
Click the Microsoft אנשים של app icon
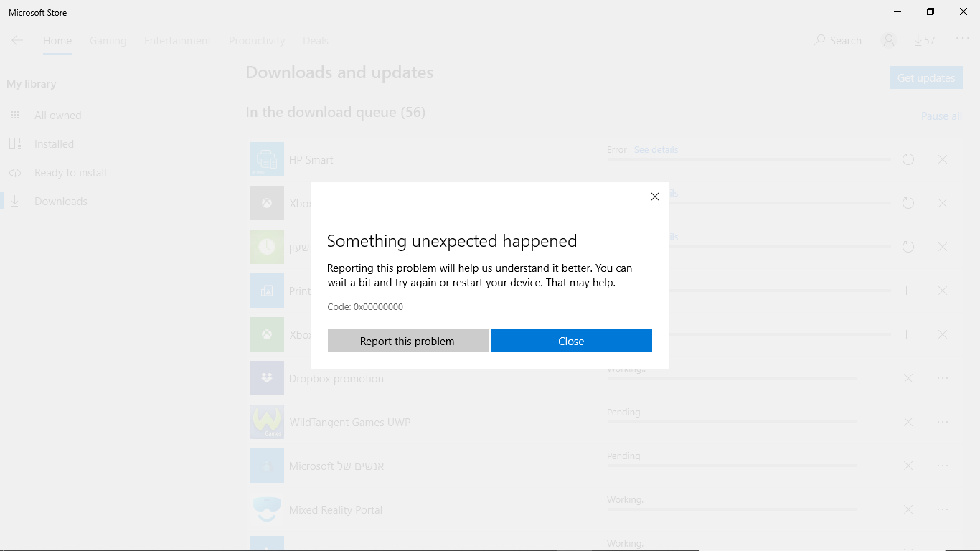(267, 466)
